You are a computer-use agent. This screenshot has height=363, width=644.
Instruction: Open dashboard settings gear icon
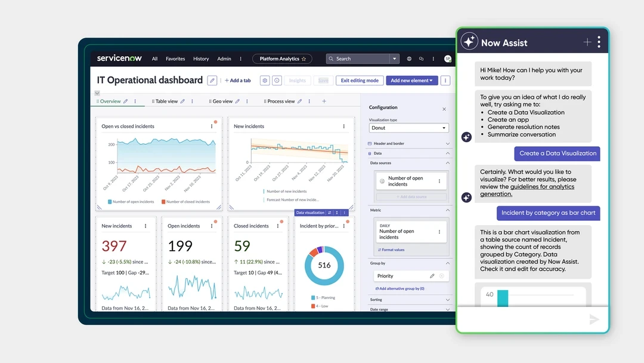click(265, 81)
